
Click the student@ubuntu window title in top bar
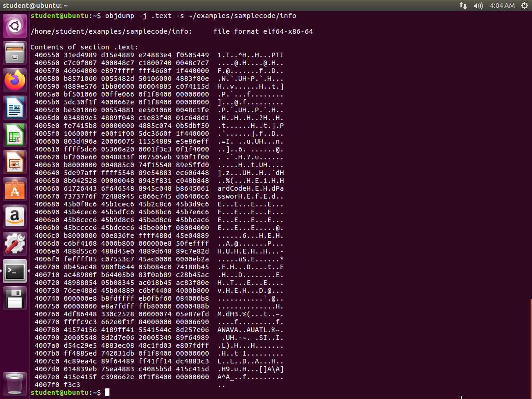point(35,6)
